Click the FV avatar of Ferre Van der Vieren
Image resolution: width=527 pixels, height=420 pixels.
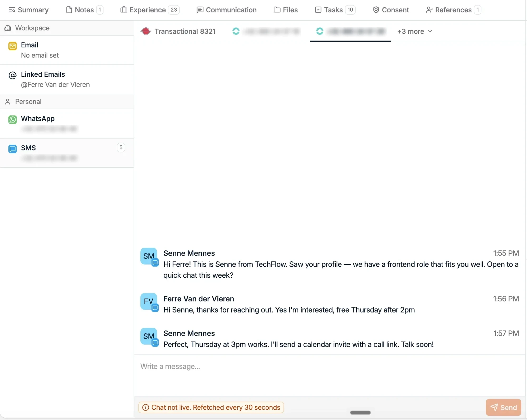[149, 301]
